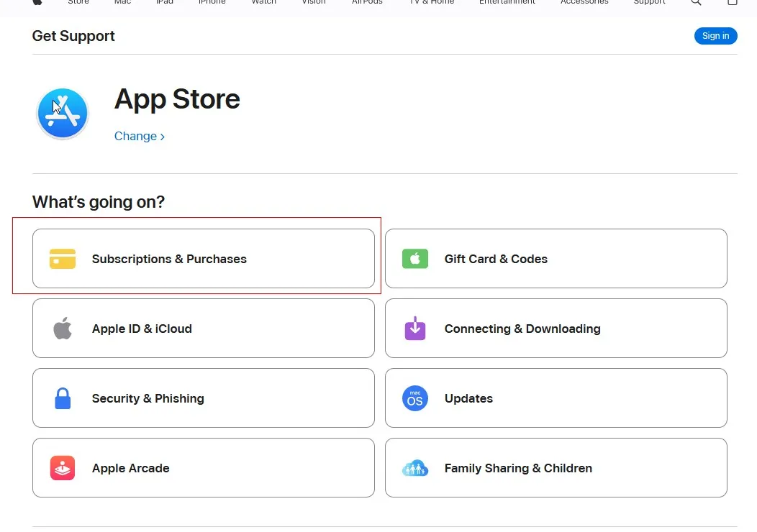Open the shopping bag icon
Viewport: 757px width, 532px height.
pyautogui.click(x=733, y=2)
